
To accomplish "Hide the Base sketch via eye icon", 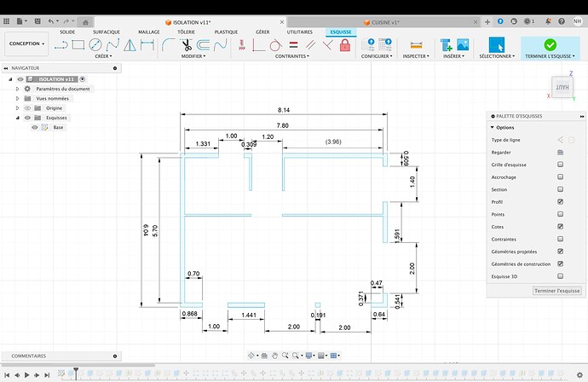I will point(35,127).
